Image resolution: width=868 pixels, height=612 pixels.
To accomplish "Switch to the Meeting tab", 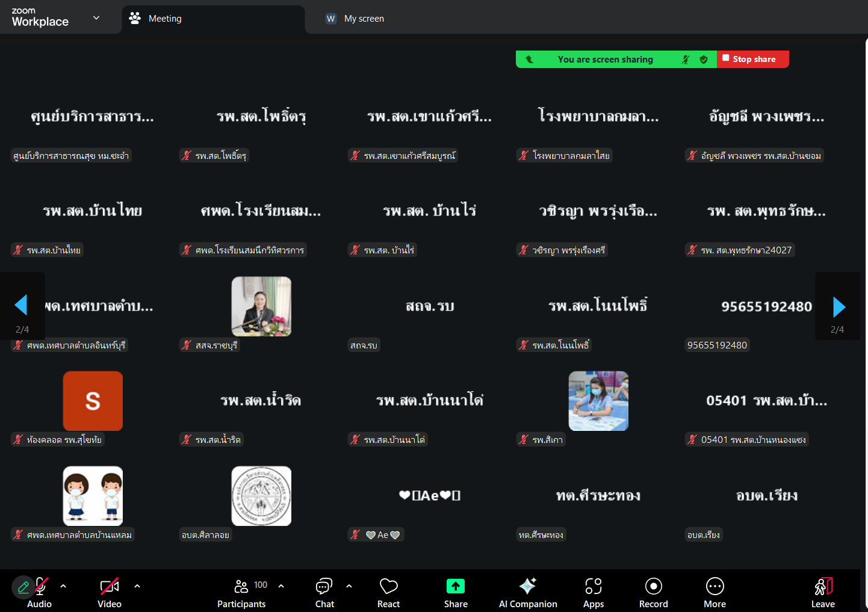I will [165, 19].
